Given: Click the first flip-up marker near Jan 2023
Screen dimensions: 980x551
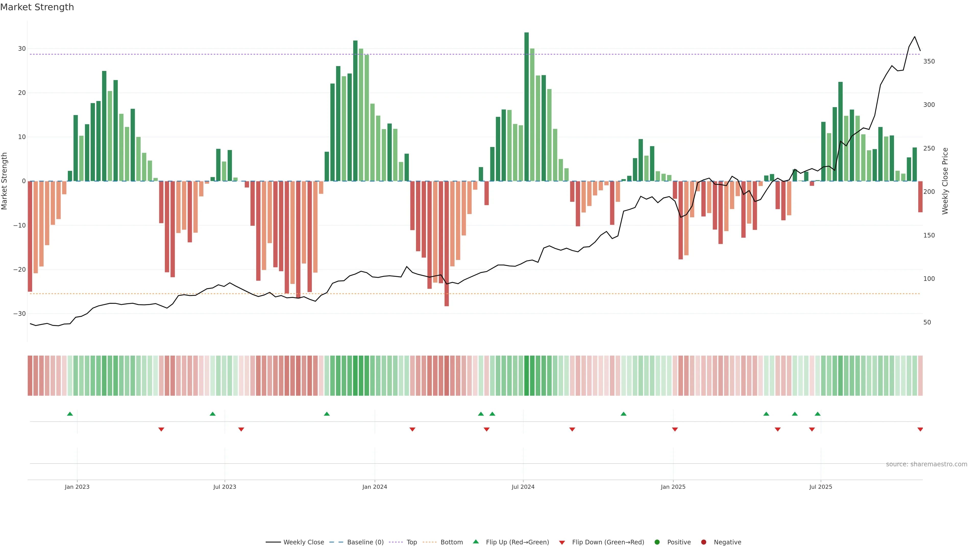Looking at the screenshot, I should pos(70,414).
